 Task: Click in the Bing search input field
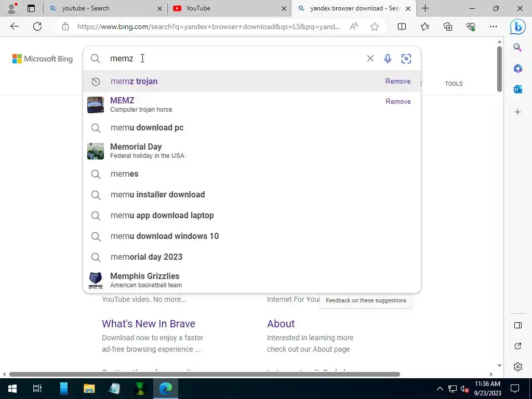234,58
